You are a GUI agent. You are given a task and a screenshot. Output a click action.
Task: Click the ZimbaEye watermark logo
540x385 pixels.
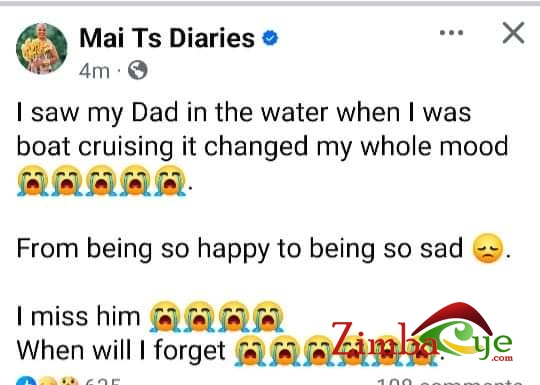(x=422, y=335)
